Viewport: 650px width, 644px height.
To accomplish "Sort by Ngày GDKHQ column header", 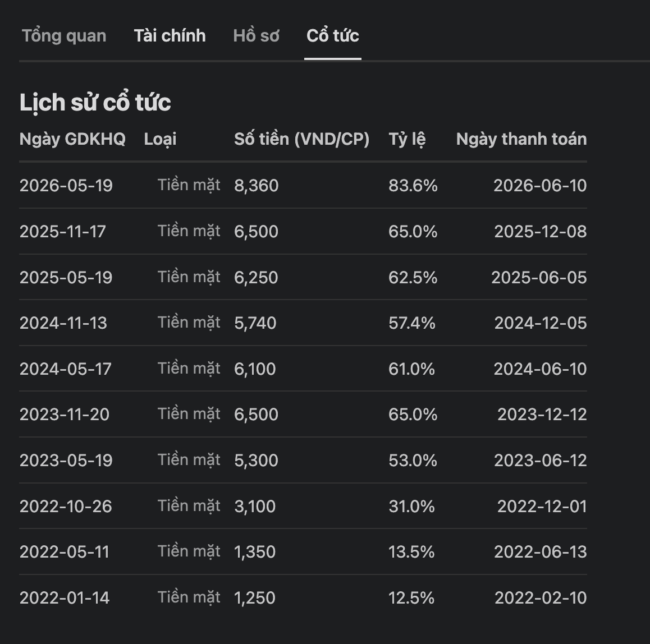I will pos(72,139).
